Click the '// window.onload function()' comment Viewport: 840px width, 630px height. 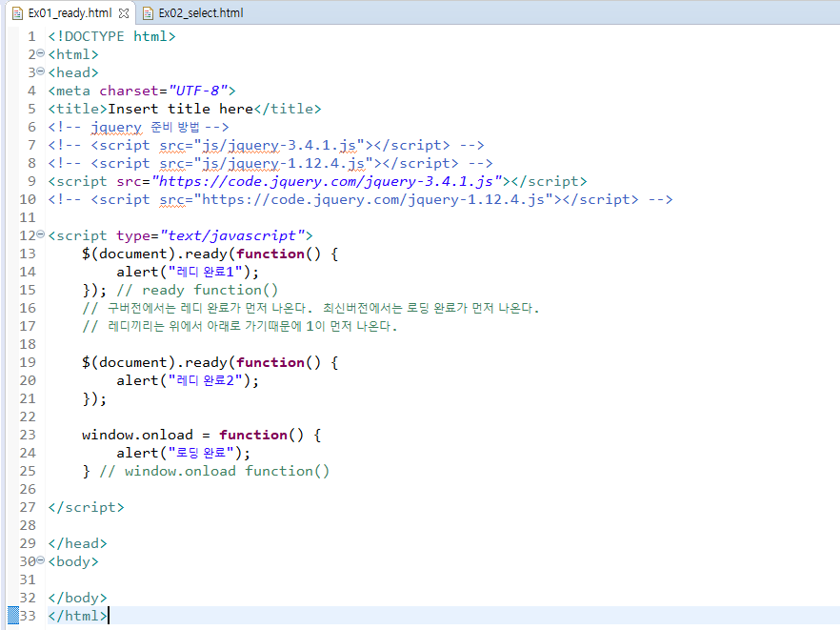click(214, 471)
